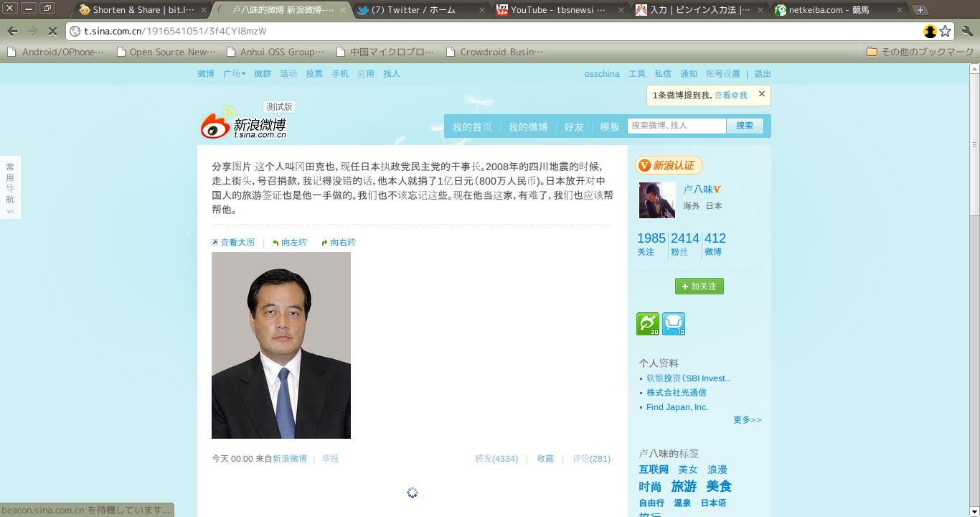Click 找人 in the top navigation
This screenshot has width=980, height=517.
pos(392,74)
